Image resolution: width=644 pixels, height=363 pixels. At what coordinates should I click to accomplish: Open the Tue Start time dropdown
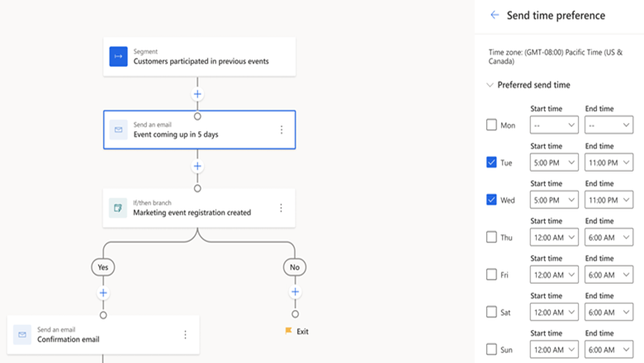click(x=554, y=163)
